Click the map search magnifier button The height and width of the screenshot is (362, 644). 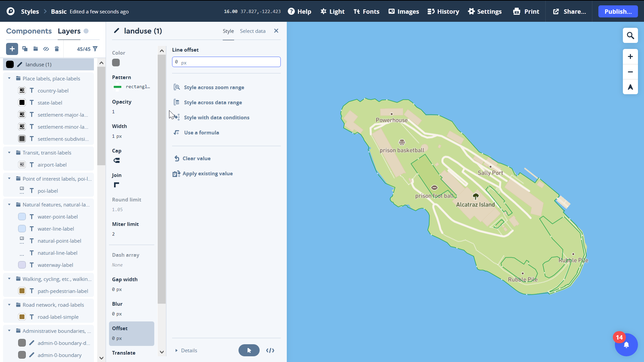coord(630,36)
